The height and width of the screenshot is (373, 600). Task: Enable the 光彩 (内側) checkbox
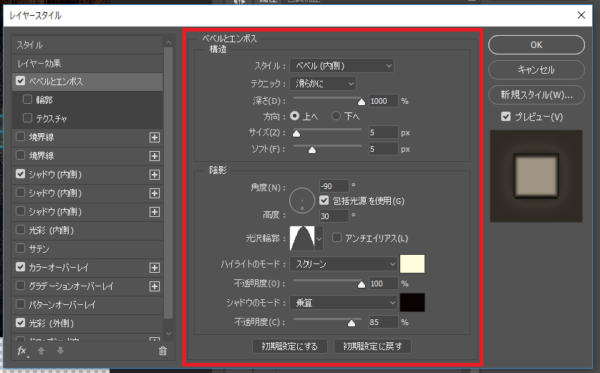[x=21, y=230]
